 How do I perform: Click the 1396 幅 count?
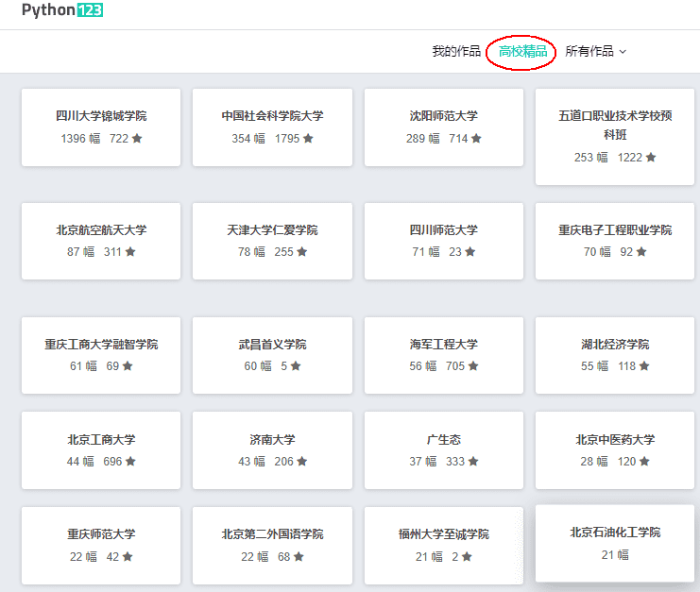tap(81, 139)
